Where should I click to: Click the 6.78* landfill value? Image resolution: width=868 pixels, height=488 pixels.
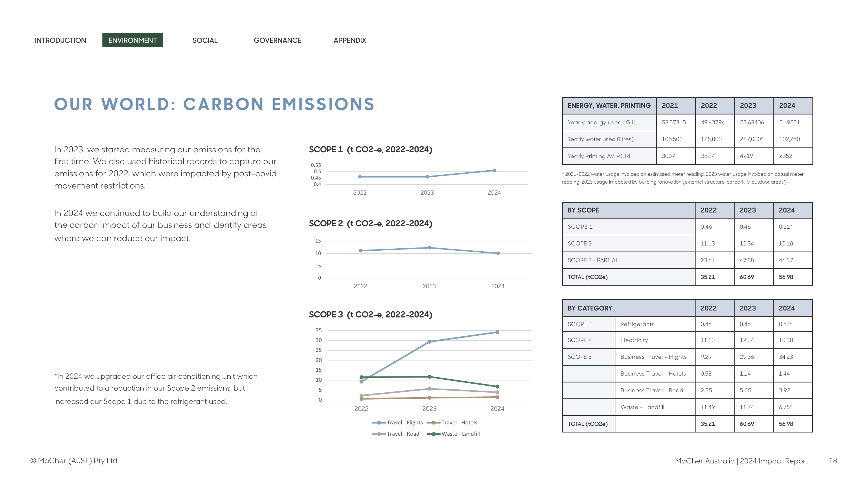coord(792,407)
